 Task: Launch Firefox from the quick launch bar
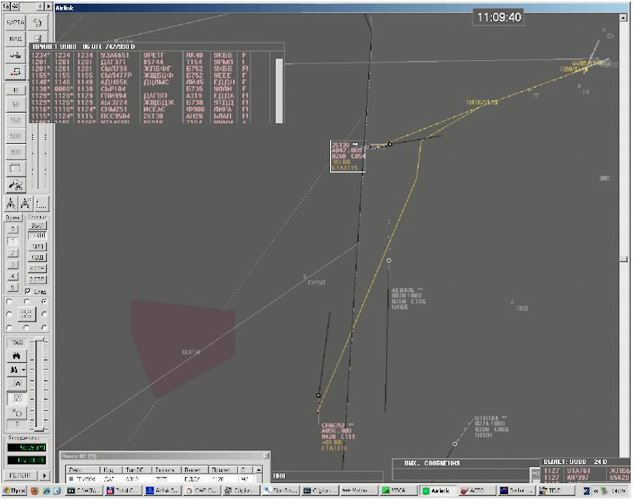[x=35, y=491]
